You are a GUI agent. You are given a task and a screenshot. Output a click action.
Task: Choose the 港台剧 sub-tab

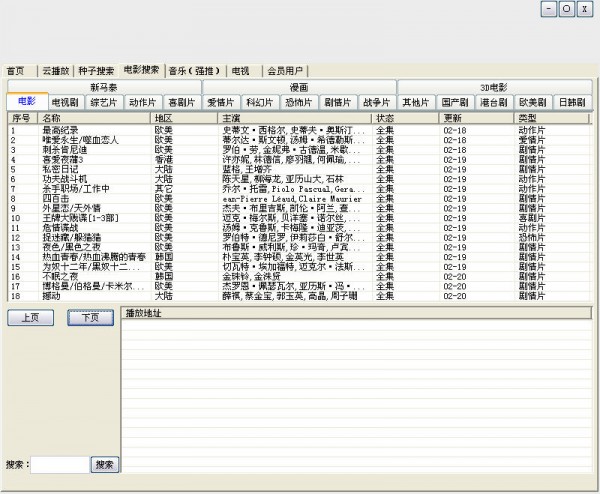494,103
